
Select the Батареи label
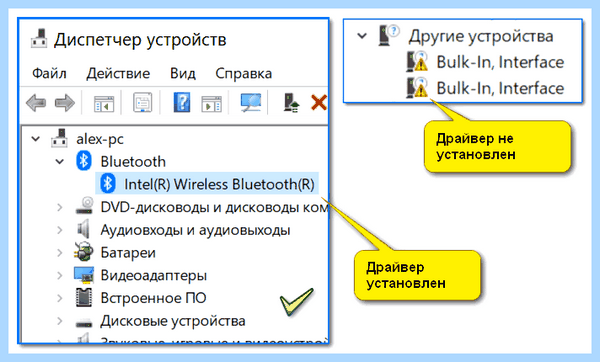tap(128, 253)
